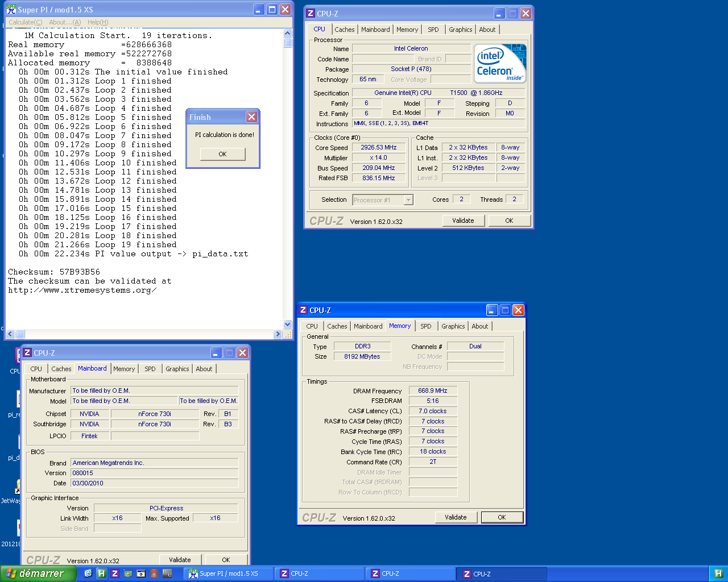Select About tab in top CPU-Z window

pyautogui.click(x=487, y=30)
